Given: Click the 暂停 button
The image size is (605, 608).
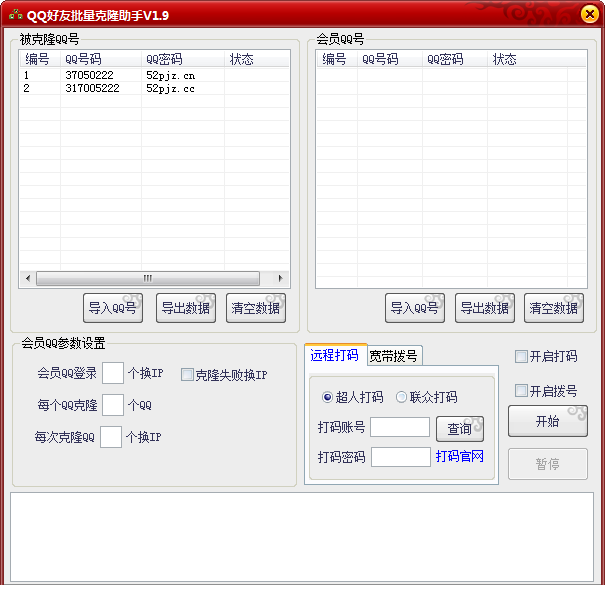Looking at the screenshot, I should [x=548, y=464].
